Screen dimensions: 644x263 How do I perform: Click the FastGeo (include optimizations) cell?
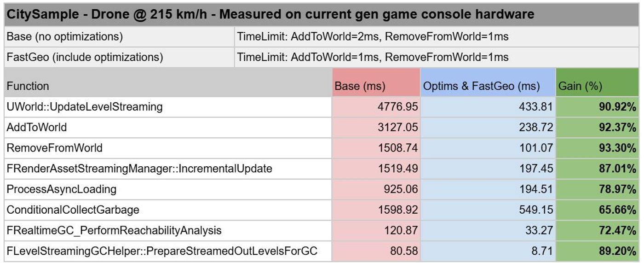(120, 57)
